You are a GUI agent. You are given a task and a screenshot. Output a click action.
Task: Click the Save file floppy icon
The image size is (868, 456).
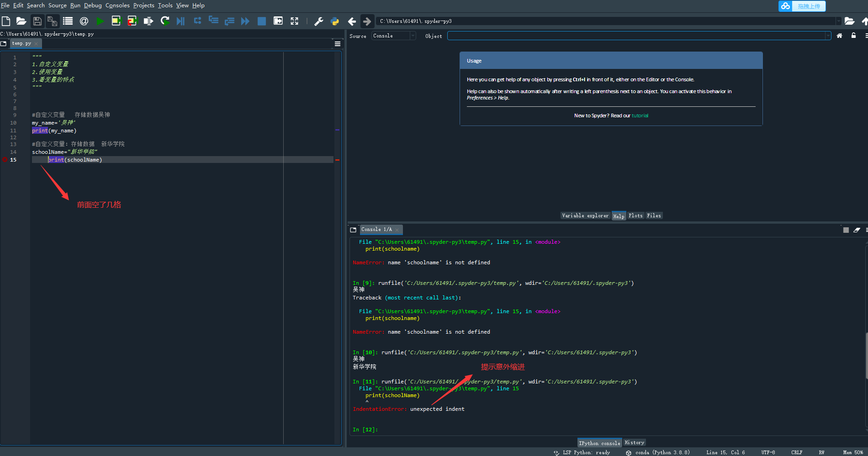pos(37,21)
